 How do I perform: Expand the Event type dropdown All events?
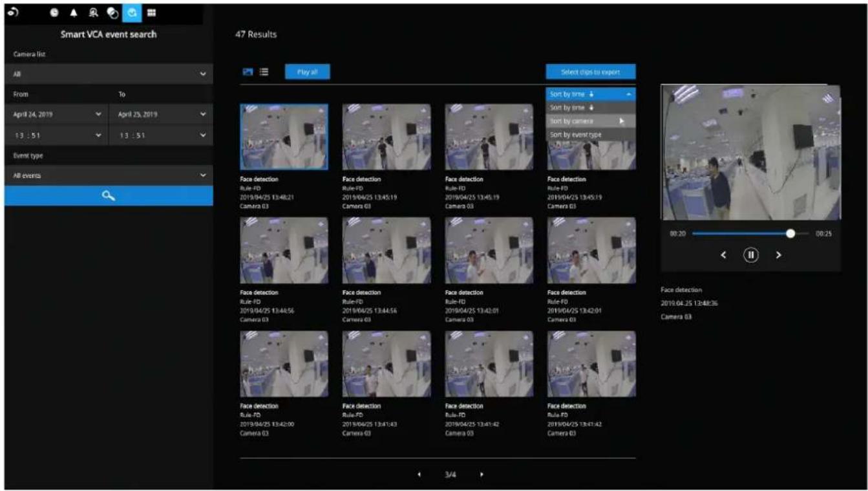coord(109,175)
